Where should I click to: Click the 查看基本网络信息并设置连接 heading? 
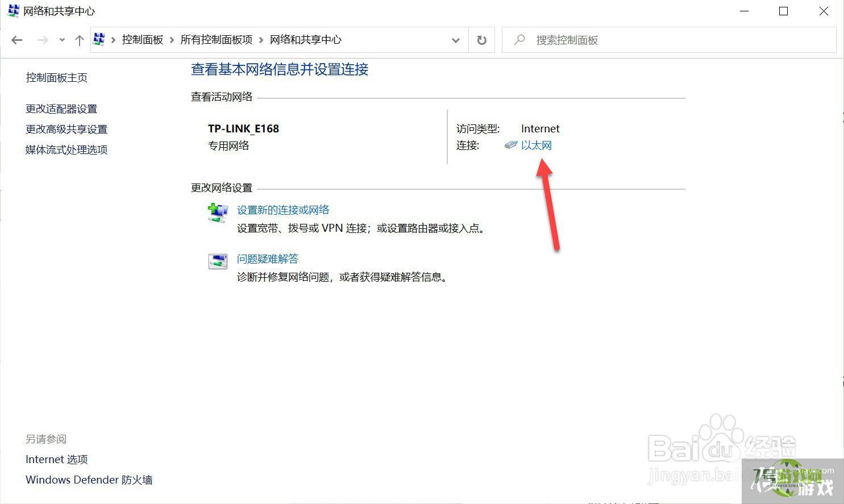[x=280, y=69]
